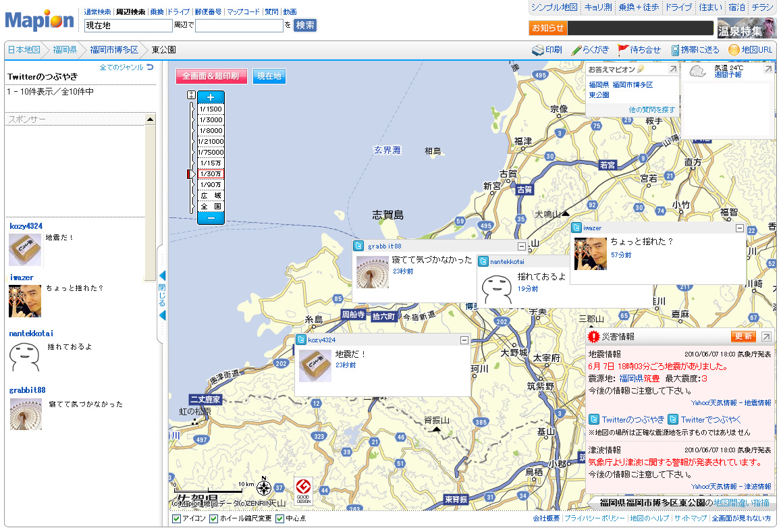Click the 携帯に送る phone icon
Screen dimensions: 781x532
674,50
